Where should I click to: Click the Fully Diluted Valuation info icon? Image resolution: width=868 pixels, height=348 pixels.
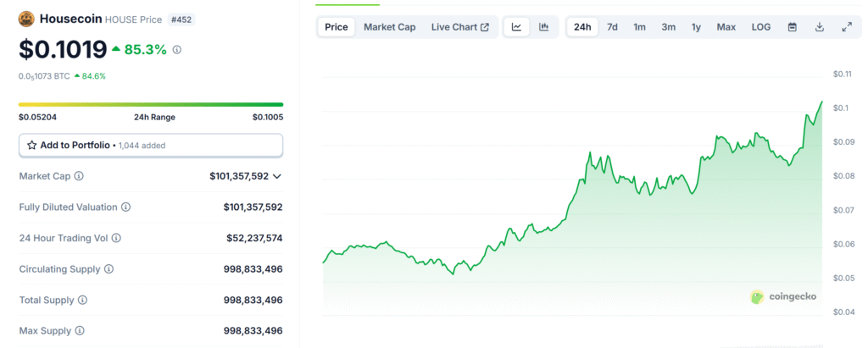pyautogui.click(x=125, y=207)
